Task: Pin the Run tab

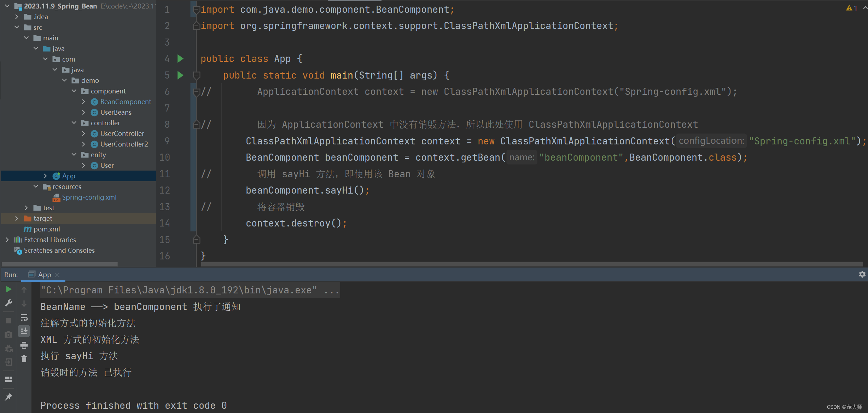Action: (x=8, y=397)
